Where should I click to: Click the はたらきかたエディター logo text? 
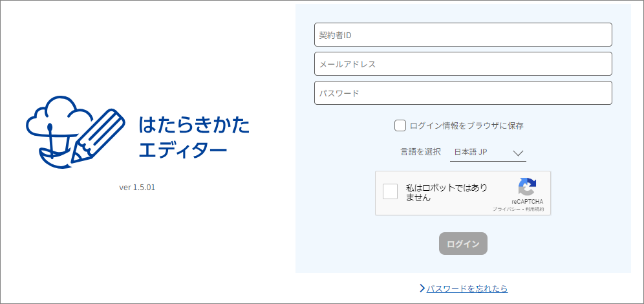click(x=194, y=138)
